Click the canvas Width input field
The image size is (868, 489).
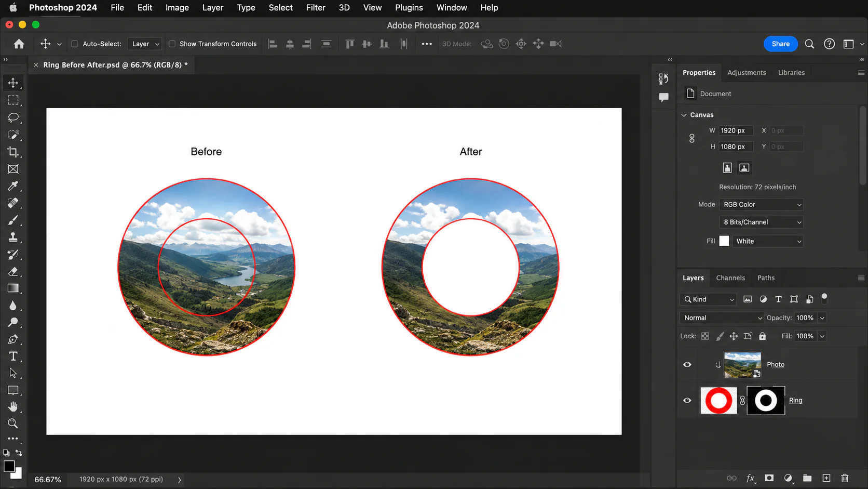point(736,130)
